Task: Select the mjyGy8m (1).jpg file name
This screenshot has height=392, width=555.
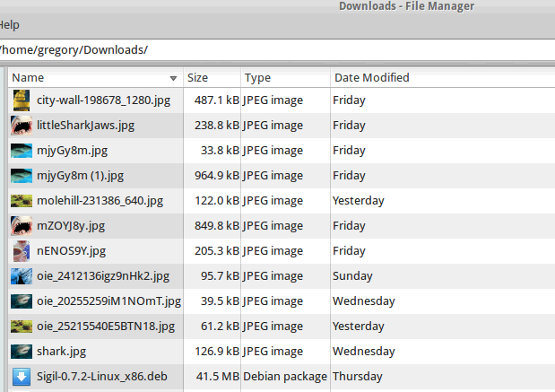Action: tap(81, 175)
